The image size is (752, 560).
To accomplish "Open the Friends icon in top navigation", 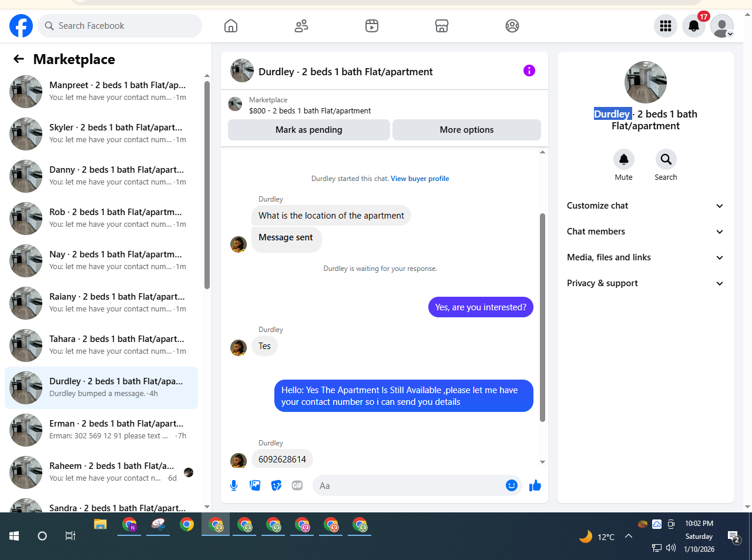I will [x=301, y=26].
